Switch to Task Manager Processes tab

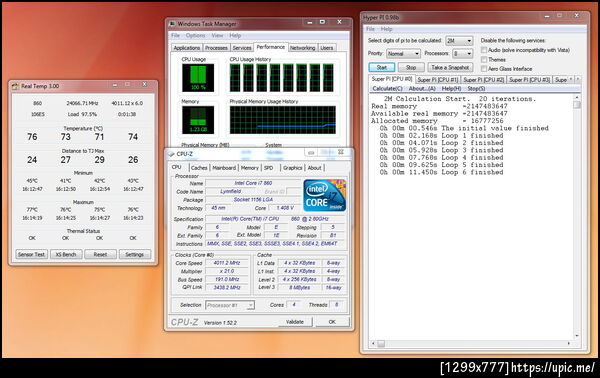pyautogui.click(x=216, y=48)
